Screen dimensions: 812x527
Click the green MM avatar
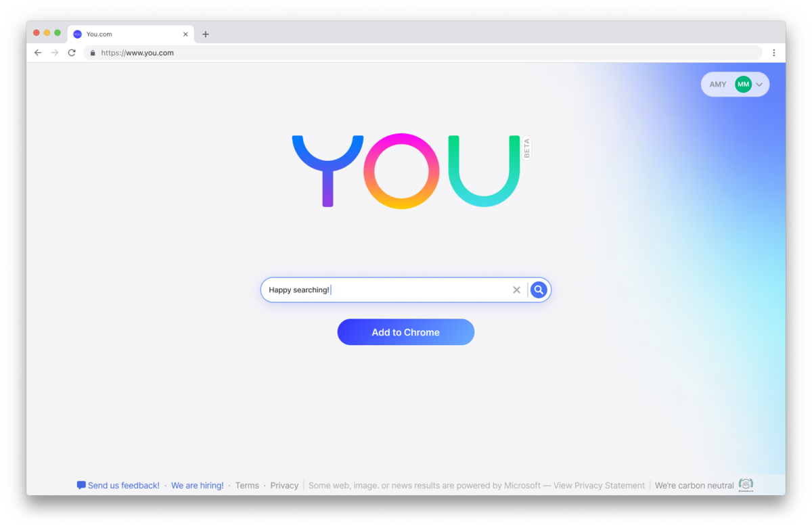click(744, 85)
